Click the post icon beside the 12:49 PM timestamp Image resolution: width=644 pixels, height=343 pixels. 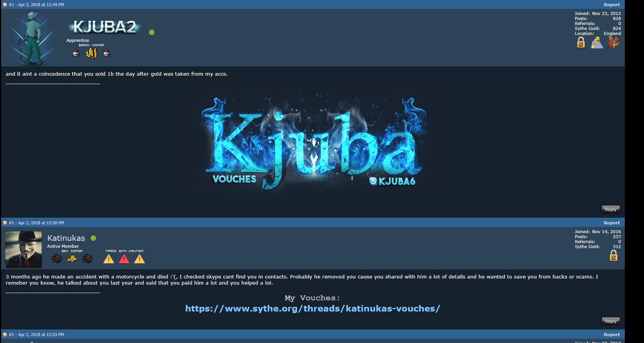click(x=5, y=5)
